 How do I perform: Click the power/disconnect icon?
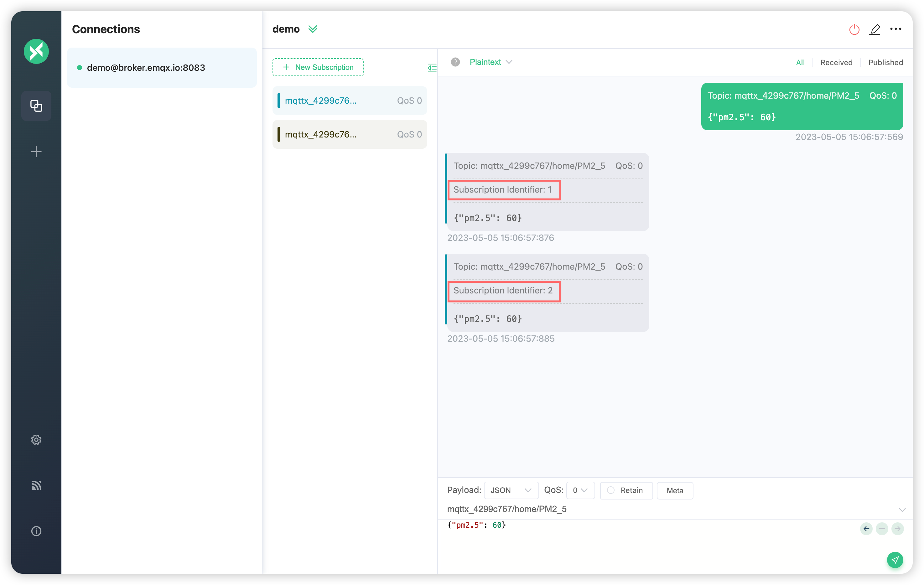click(854, 28)
